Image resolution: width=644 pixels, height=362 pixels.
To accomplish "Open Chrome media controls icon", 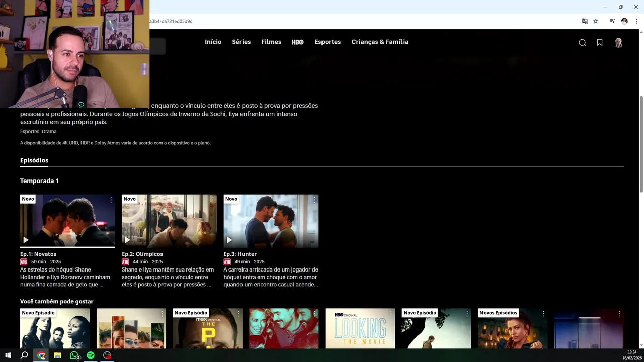I will coord(612,21).
